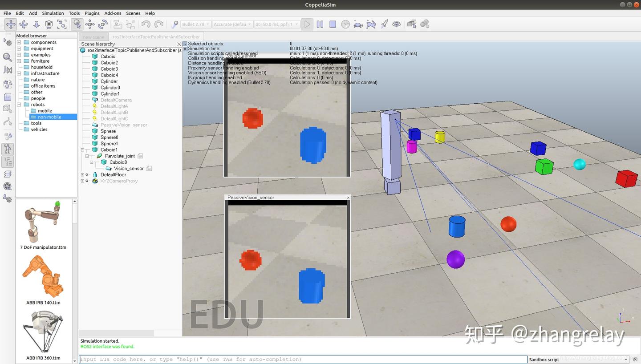Select the camera pan tool

coord(11,24)
